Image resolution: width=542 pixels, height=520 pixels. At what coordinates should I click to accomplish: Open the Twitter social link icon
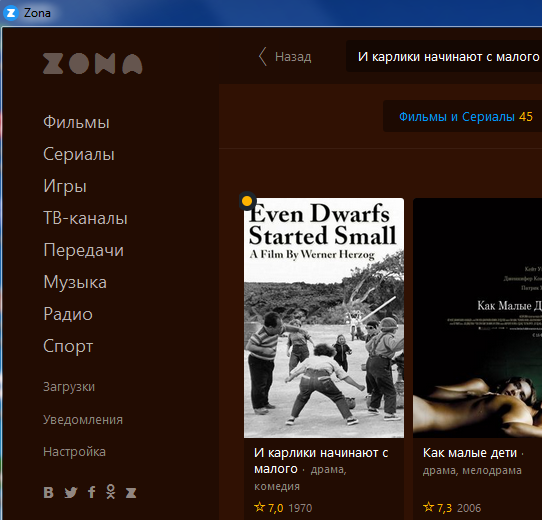point(71,492)
